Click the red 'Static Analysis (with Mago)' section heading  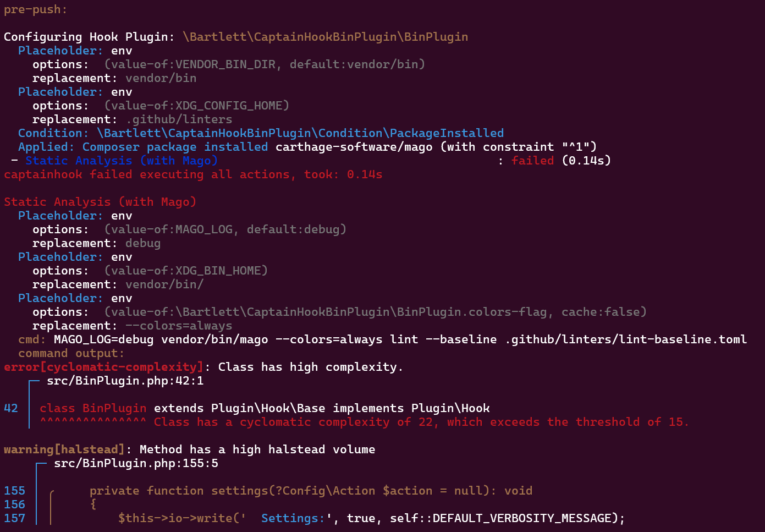100,202
